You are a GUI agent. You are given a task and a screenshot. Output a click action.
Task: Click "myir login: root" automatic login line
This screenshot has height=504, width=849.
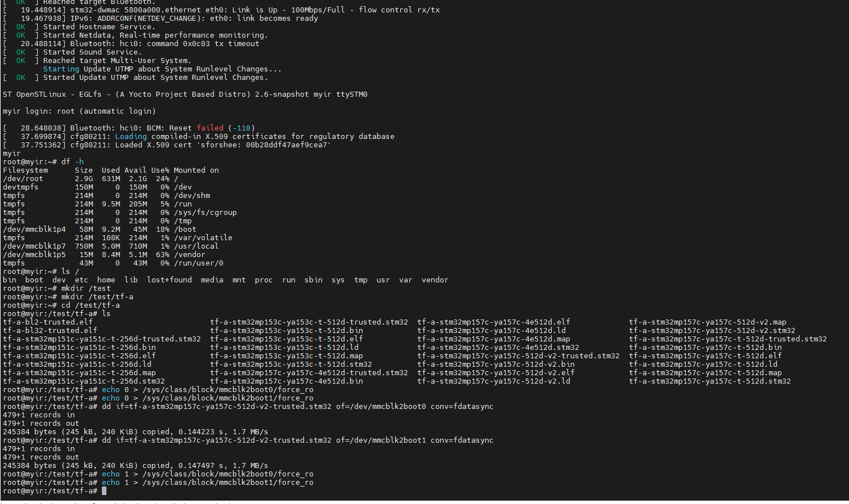(x=79, y=111)
